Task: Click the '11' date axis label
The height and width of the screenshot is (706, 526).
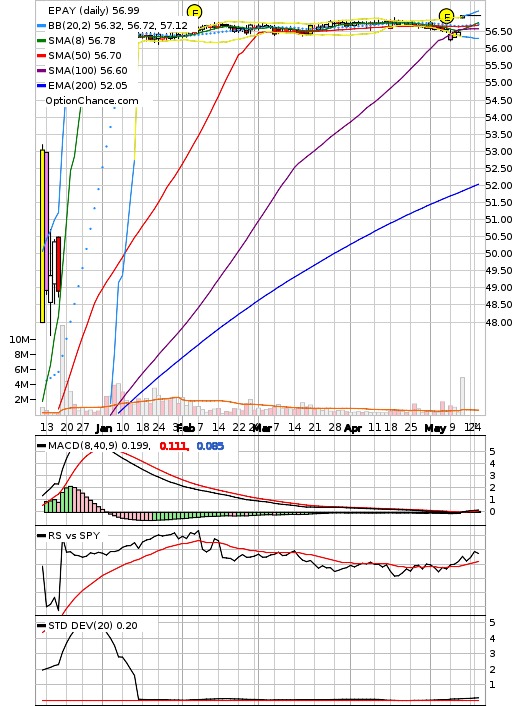Action: click(x=374, y=427)
